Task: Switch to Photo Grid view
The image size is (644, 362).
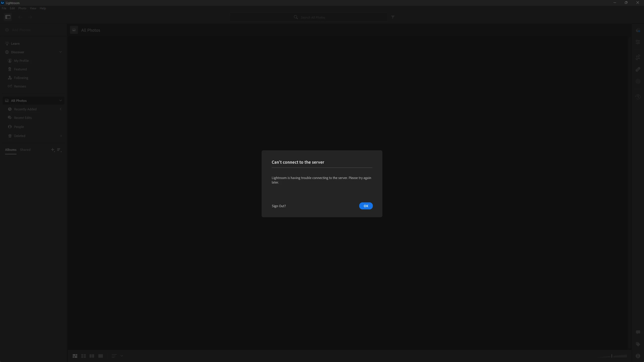Action: click(x=75, y=356)
